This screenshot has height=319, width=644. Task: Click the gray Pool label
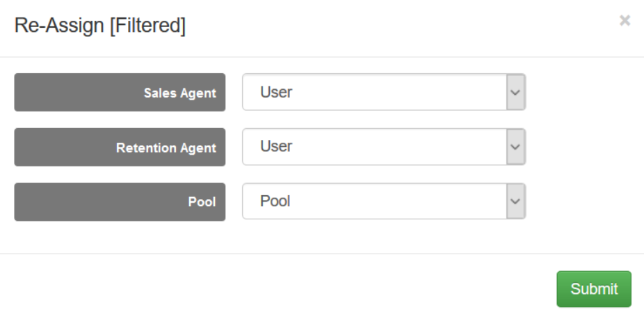point(120,202)
